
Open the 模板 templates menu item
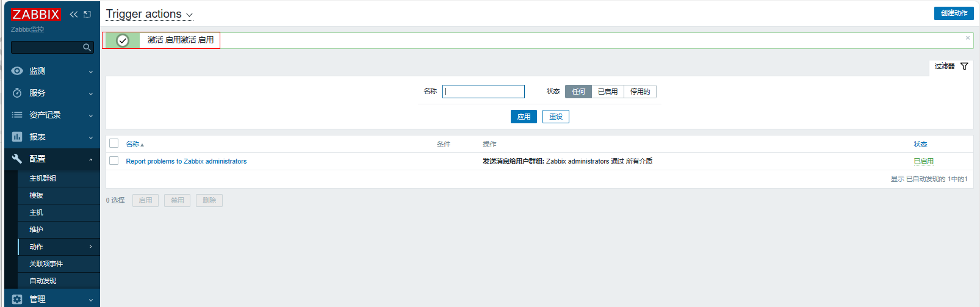pos(37,195)
